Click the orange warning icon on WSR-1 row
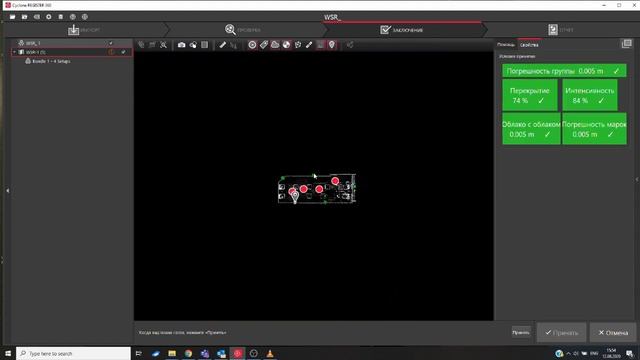Image resolution: width=640 pixels, height=360 pixels. click(x=111, y=52)
